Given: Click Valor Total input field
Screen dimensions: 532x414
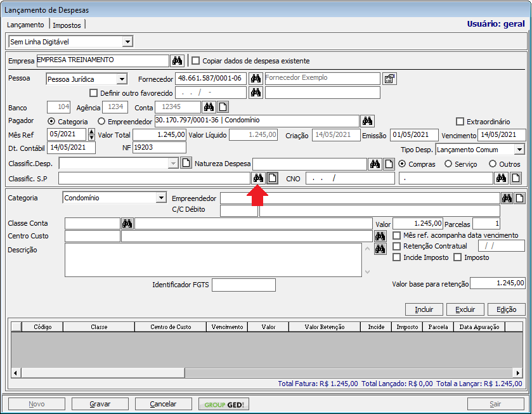Looking at the screenshot, I should tap(159, 134).
